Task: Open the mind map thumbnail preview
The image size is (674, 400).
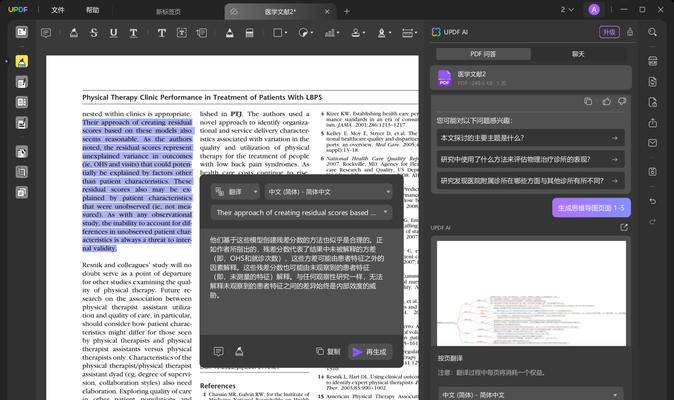Action: pyautogui.click(x=531, y=293)
